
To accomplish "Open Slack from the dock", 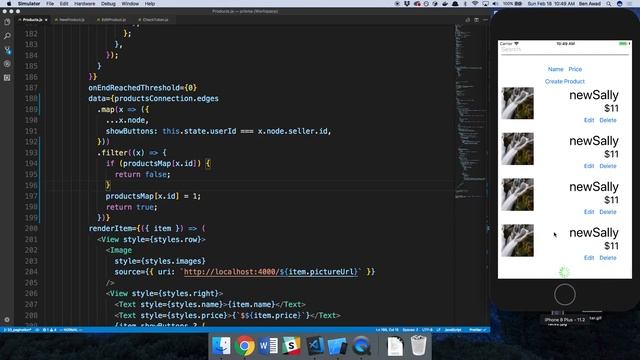I will point(291,346).
